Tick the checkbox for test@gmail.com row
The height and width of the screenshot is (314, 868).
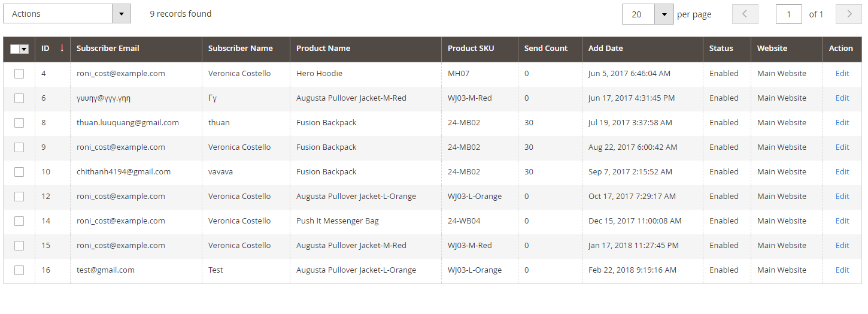19,270
